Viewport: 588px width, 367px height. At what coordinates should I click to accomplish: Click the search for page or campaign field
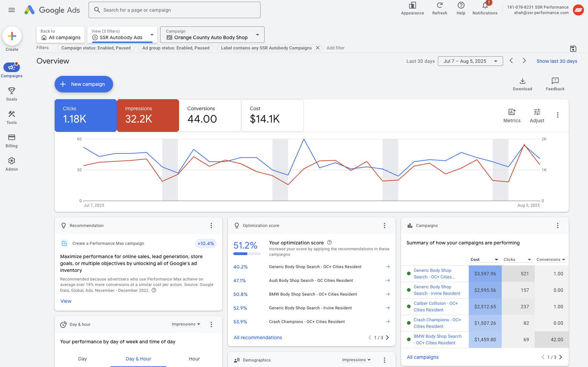point(175,10)
